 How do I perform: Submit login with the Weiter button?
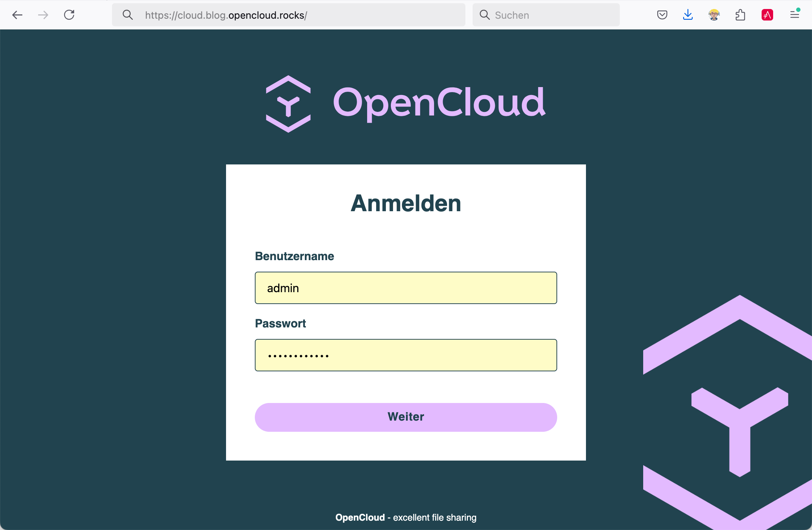coord(406,417)
